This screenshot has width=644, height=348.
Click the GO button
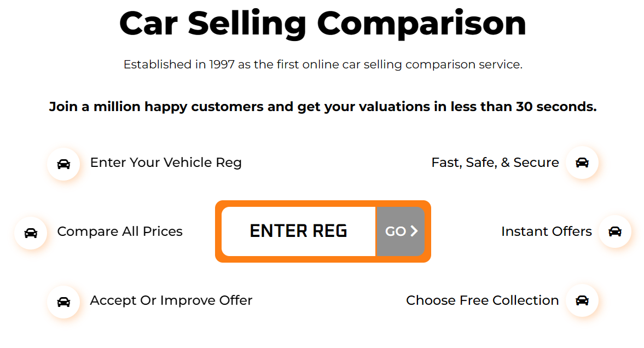pyautogui.click(x=401, y=231)
